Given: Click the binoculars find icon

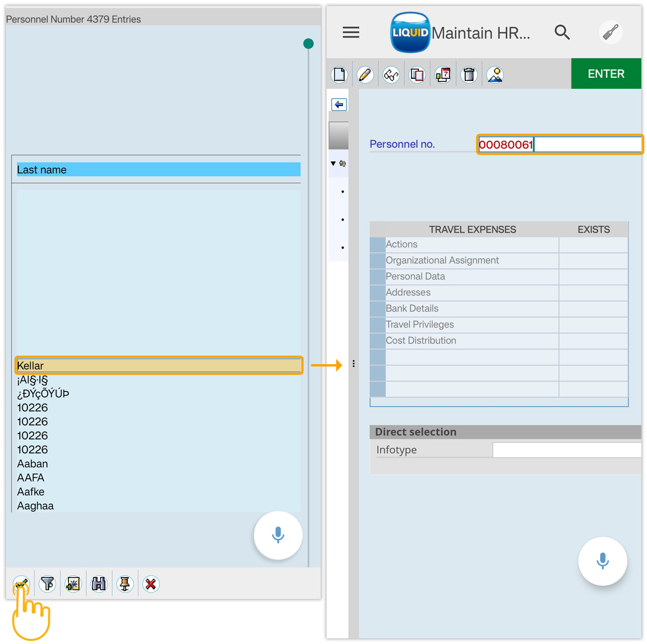Looking at the screenshot, I should [99, 584].
